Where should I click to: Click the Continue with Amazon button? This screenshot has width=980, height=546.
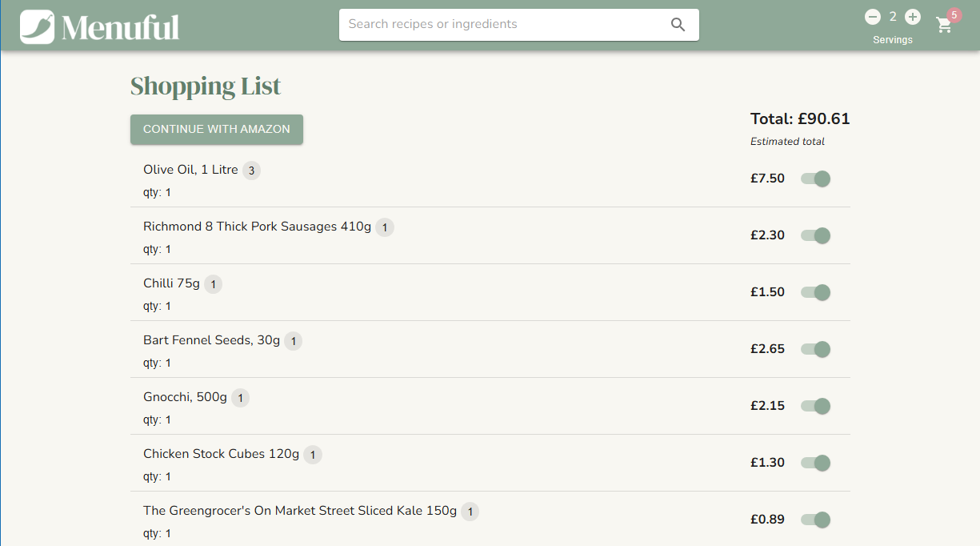point(217,129)
